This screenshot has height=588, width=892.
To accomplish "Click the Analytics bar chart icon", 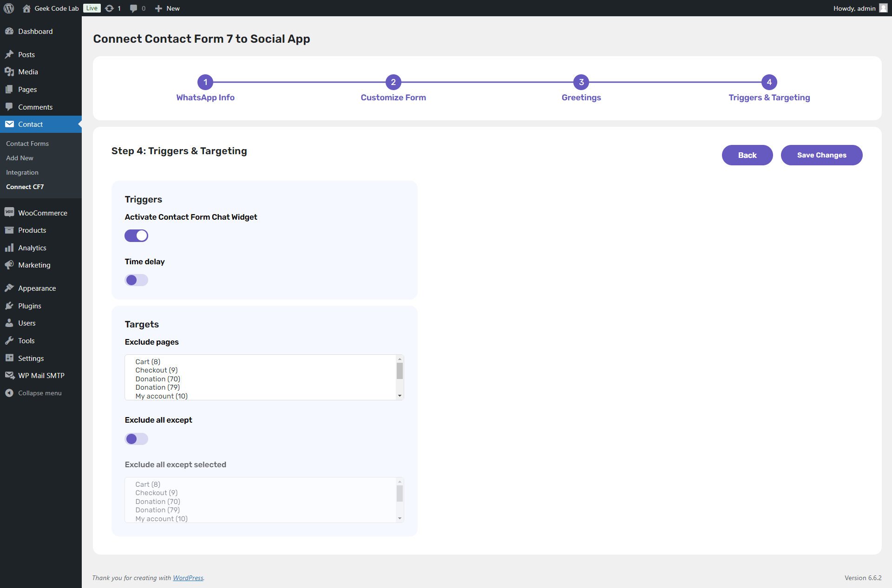I will [x=9, y=248].
